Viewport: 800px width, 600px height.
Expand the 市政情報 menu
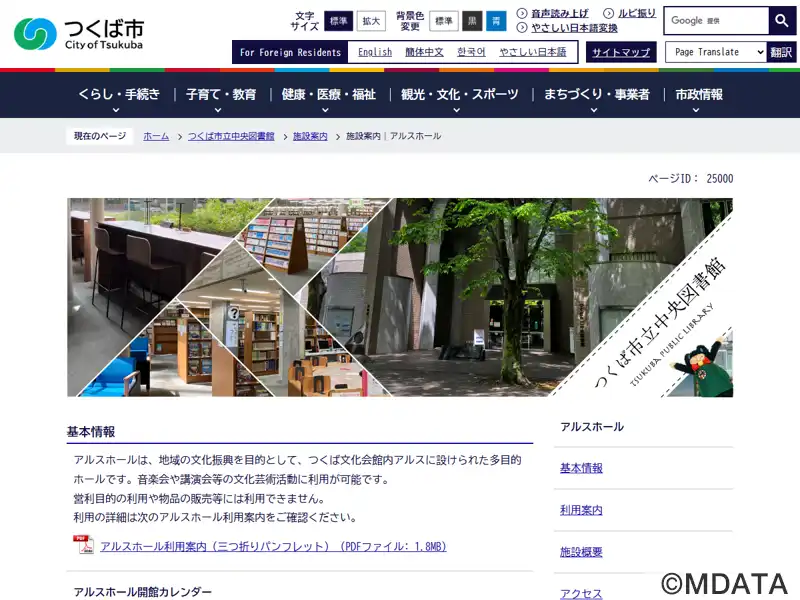699,95
